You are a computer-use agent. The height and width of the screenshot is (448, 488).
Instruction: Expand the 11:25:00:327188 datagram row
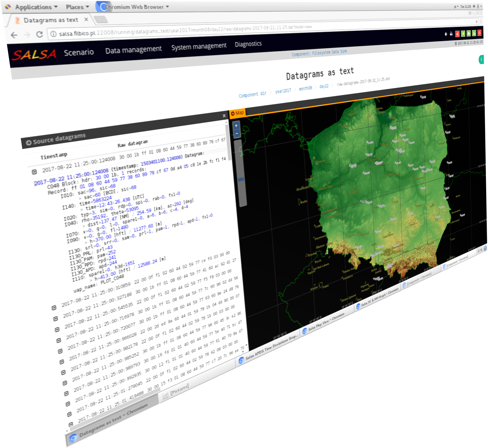point(55,319)
